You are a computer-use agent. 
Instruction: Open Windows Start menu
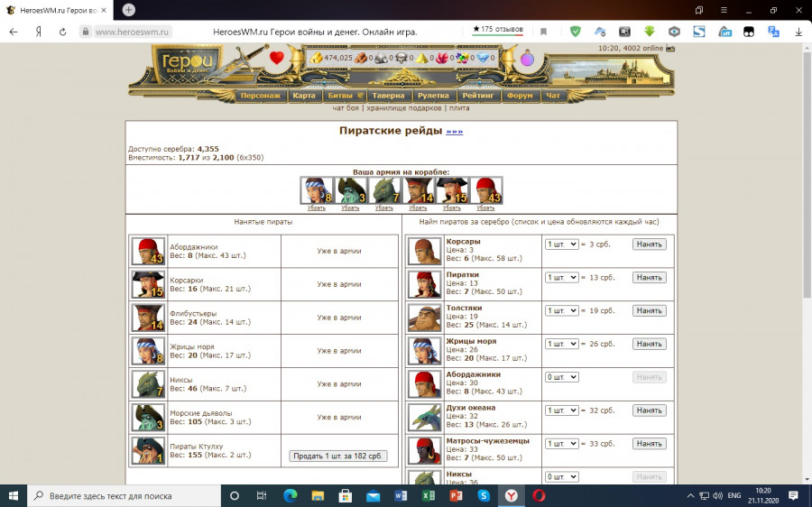pyautogui.click(x=13, y=495)
